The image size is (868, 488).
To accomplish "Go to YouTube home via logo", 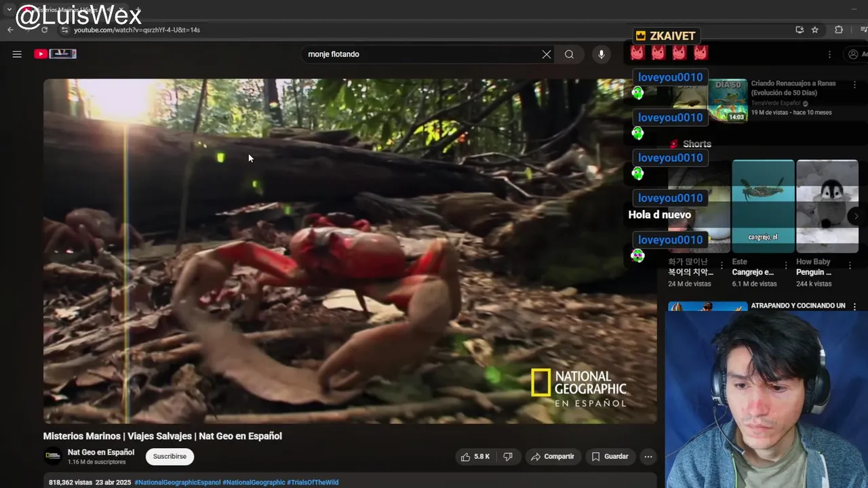I will [55, 54].
